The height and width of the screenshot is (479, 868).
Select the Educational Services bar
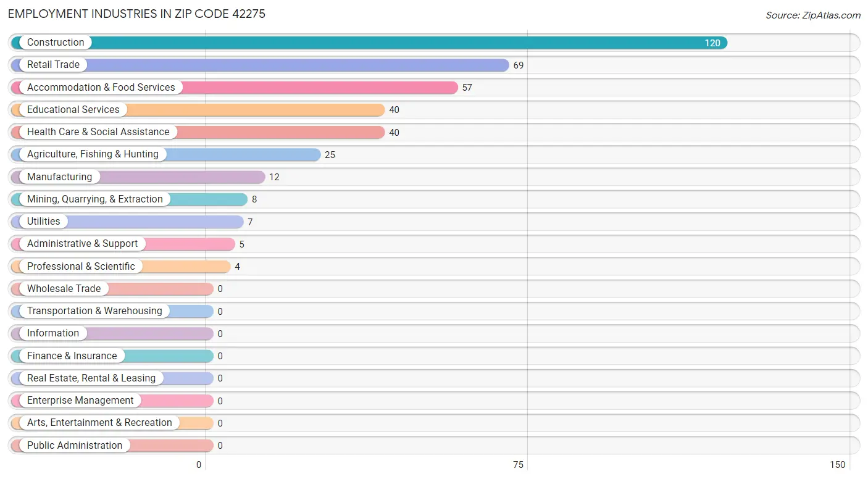point(198,110)
